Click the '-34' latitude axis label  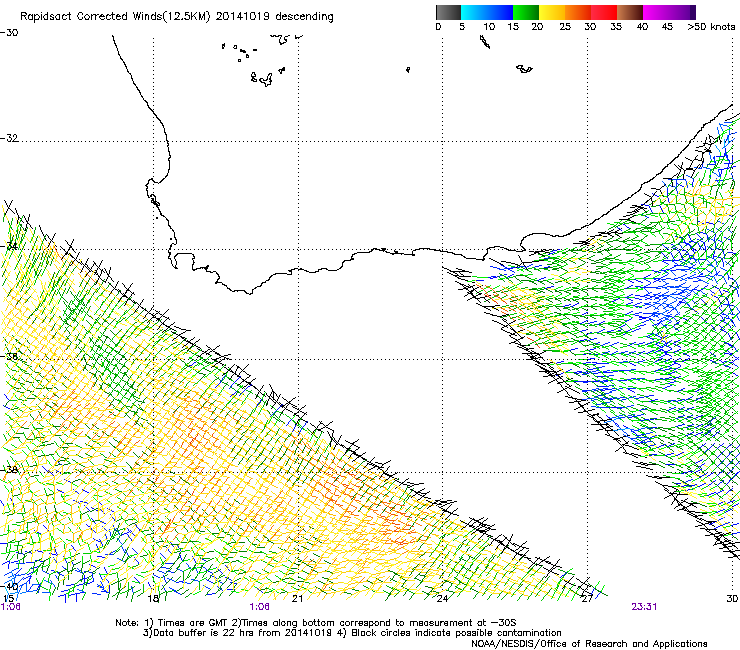[9, 246]
